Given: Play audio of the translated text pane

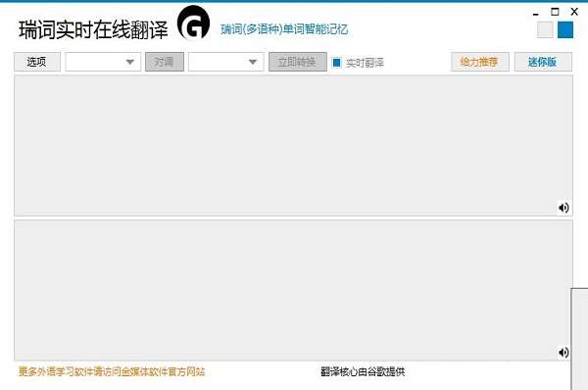Looking at the screenshot, I should tap(563, 353).
